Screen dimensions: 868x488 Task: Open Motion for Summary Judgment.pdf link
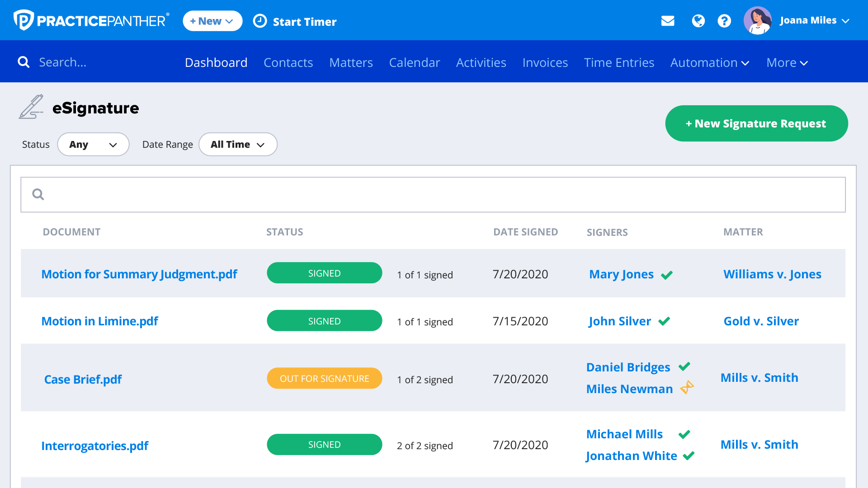[139, 274]
